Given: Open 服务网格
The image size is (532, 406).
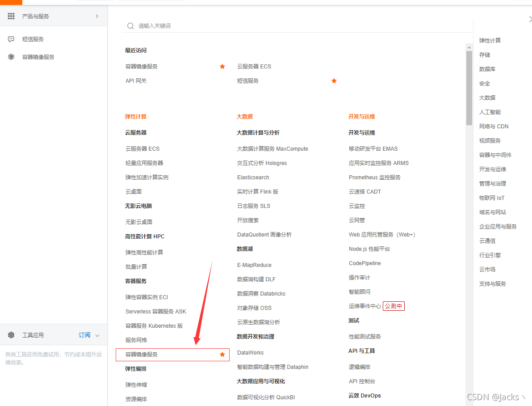Looking at the screenshot, I should pyautogui.click(x=136, y=340).
